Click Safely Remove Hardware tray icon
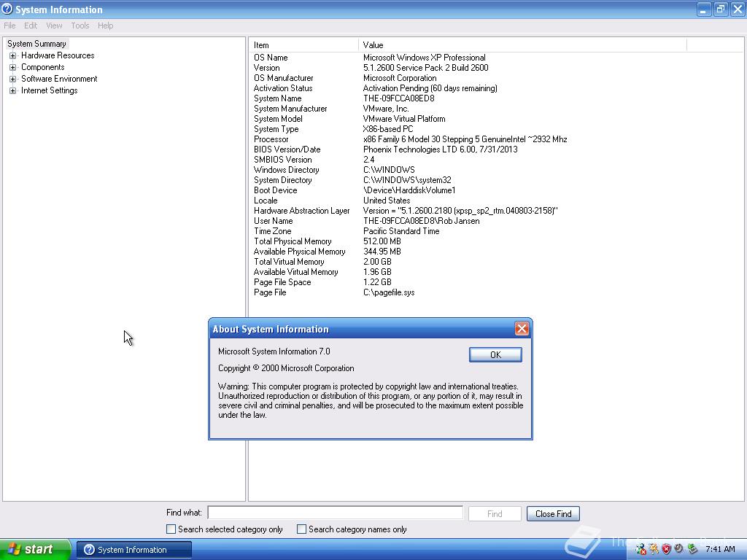Viewport: 747px width, 560px height. tap(692, 550)
